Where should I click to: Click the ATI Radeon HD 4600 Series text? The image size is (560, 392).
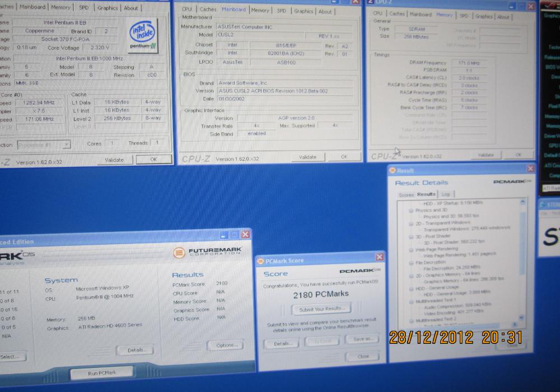(x=110, y=326)
